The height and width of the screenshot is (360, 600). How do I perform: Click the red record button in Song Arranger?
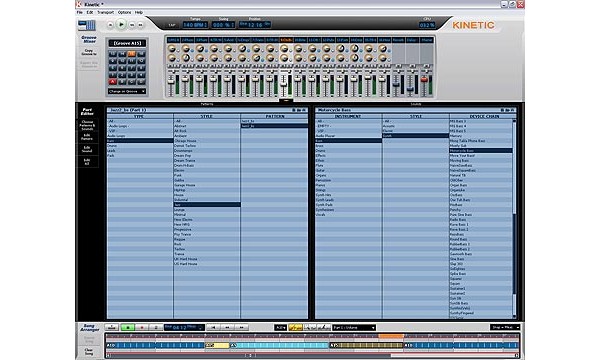(x=142, y=327)
